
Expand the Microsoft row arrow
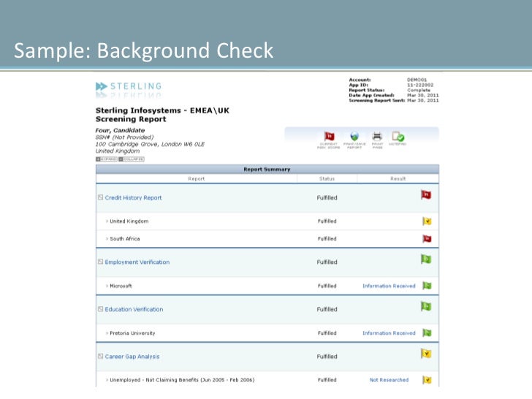[107, 286]
